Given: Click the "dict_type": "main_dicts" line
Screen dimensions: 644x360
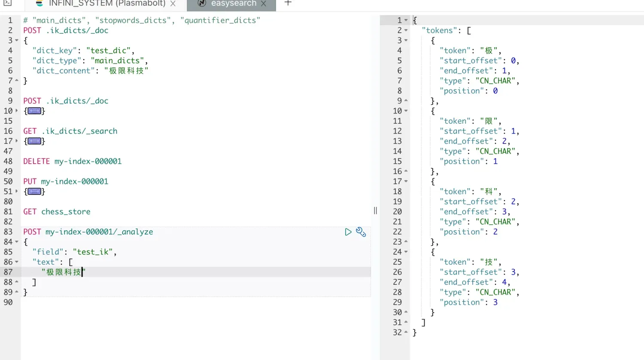Looking at the screenshot, I should [90, 61].
